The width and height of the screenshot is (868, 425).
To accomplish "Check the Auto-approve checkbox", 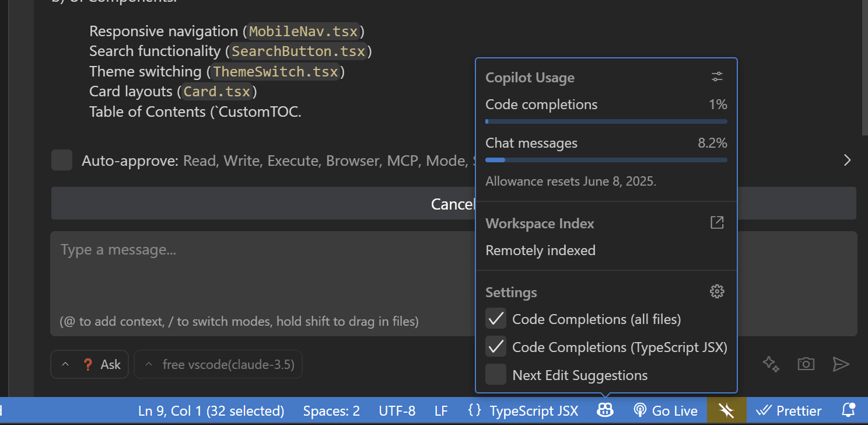I will pos(62,160).
